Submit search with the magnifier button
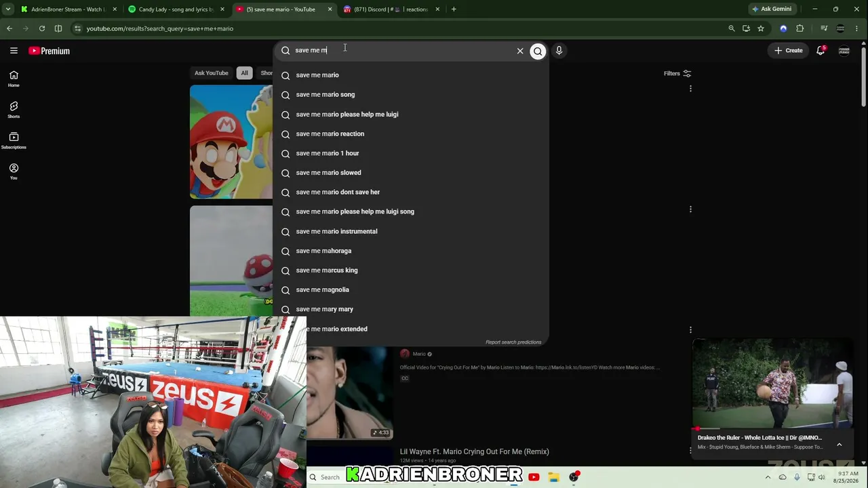The width and height of the screenshot is (868, 488). pyautogui.click(x=538, y=51)
